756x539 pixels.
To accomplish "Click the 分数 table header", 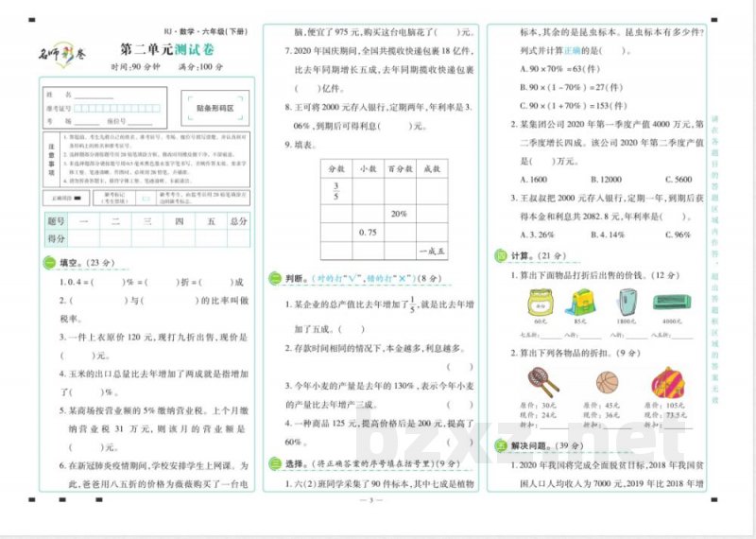I will pyautogui.click(x=336, y=169).
